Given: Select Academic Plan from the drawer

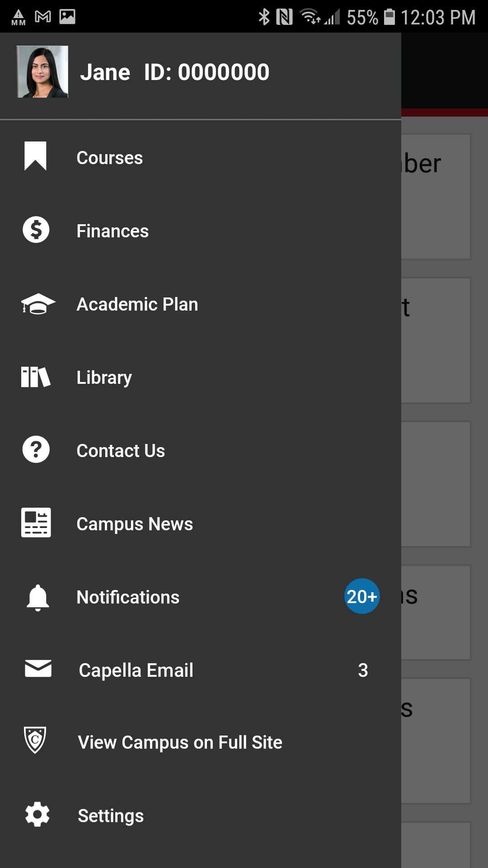Looking at the screenshot, I should (201, 304).
